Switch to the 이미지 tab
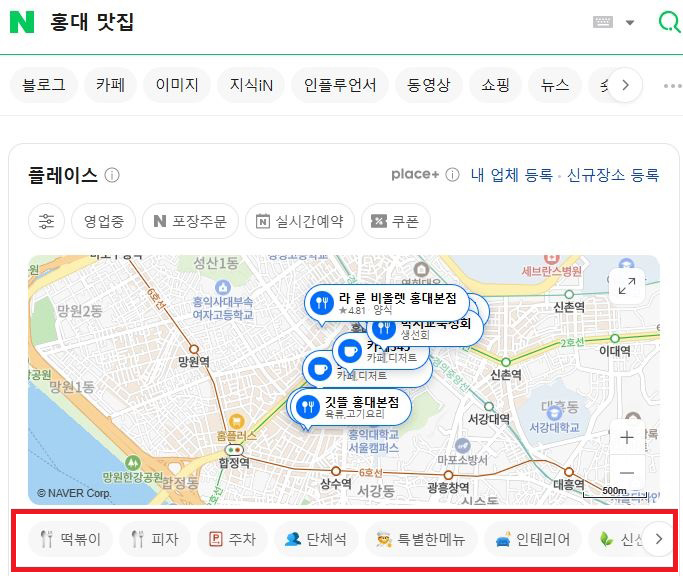 click(177, 85)
